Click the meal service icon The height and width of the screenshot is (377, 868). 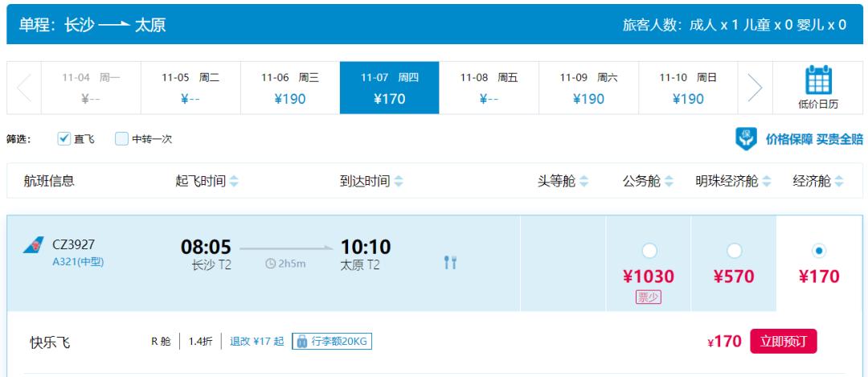pos(448,263)
